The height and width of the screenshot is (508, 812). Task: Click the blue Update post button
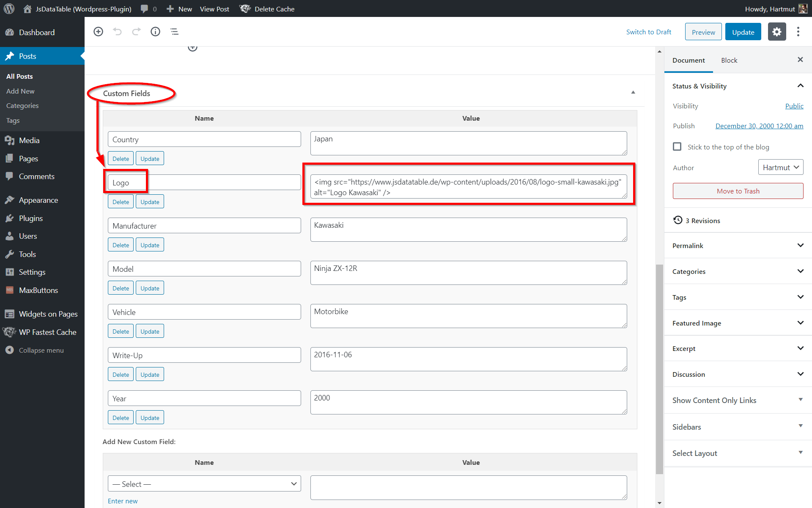(743, 32)
